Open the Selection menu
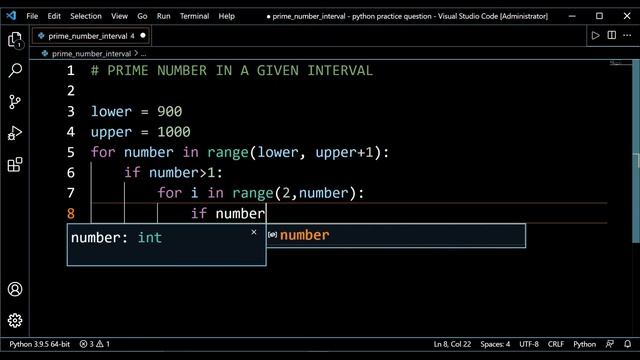The image size is (640, 360). (x=86, y=16)
